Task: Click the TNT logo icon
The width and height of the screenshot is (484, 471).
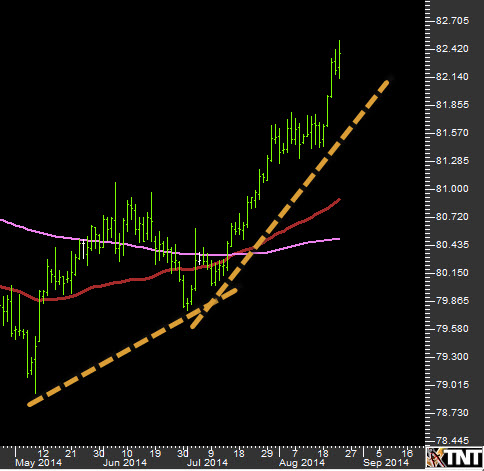Action: [455, 458]
